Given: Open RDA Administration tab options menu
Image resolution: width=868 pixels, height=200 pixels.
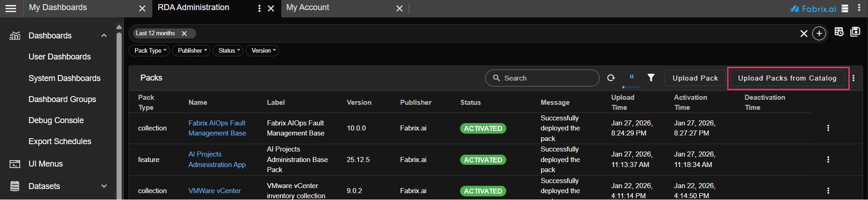Looking at the screenshot, I should (259, 8).
